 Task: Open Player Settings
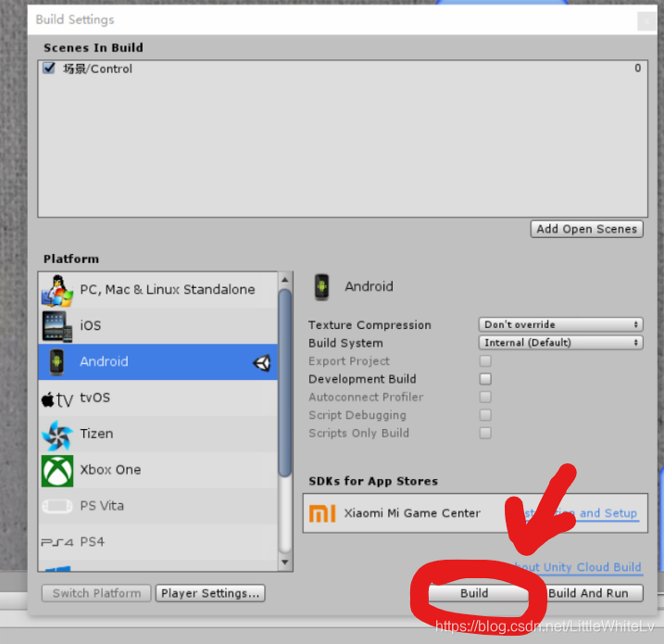coord(210,593)
